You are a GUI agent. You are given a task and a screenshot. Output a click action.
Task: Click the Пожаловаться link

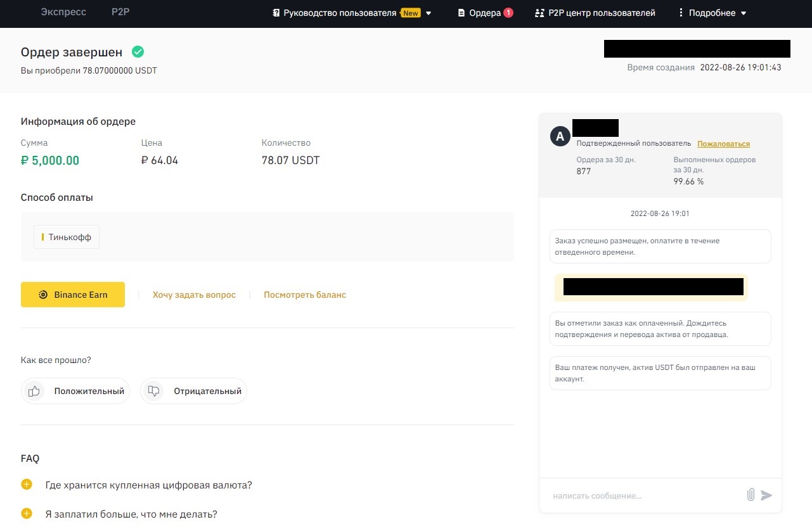[x=723, y=144]
